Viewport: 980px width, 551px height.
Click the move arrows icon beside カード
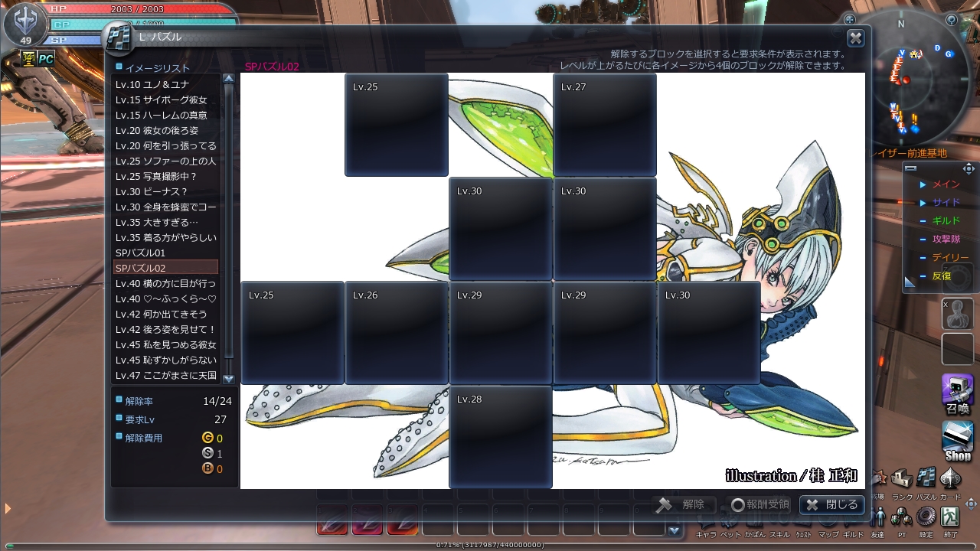tap(972, 504)
